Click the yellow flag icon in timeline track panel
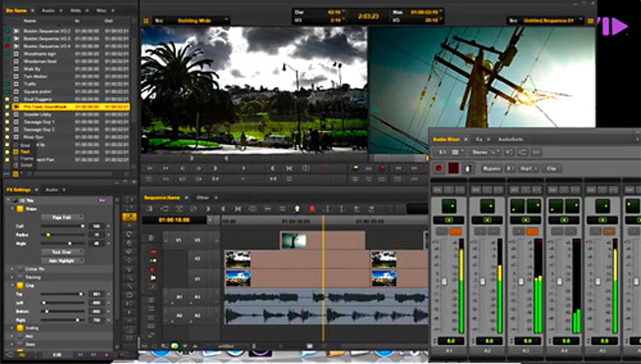The height and width of the screenshot is (364, 641). (x=153, y=277)
